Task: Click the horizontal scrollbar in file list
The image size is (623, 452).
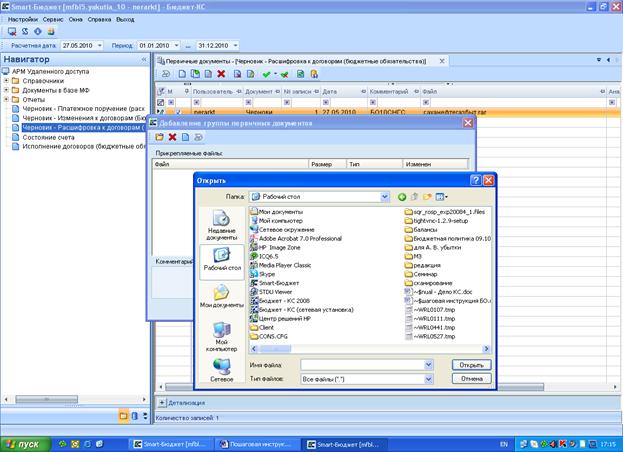Action: point(370,349)
